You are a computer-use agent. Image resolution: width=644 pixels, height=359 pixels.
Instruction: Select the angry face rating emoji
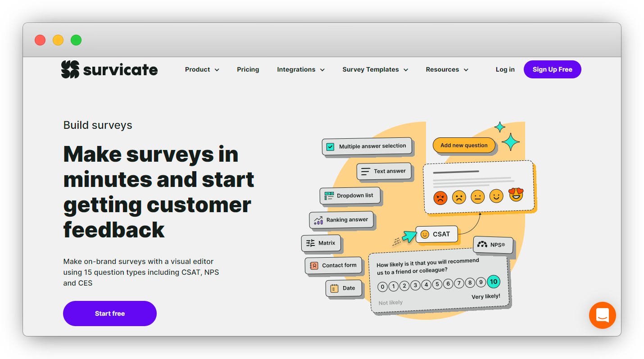pos(440,197)
